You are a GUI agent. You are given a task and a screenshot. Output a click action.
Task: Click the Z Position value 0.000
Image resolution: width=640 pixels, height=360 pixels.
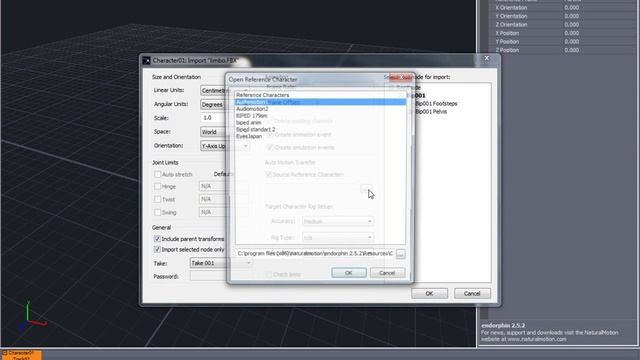pyautogui.click(x=571, y=50)
